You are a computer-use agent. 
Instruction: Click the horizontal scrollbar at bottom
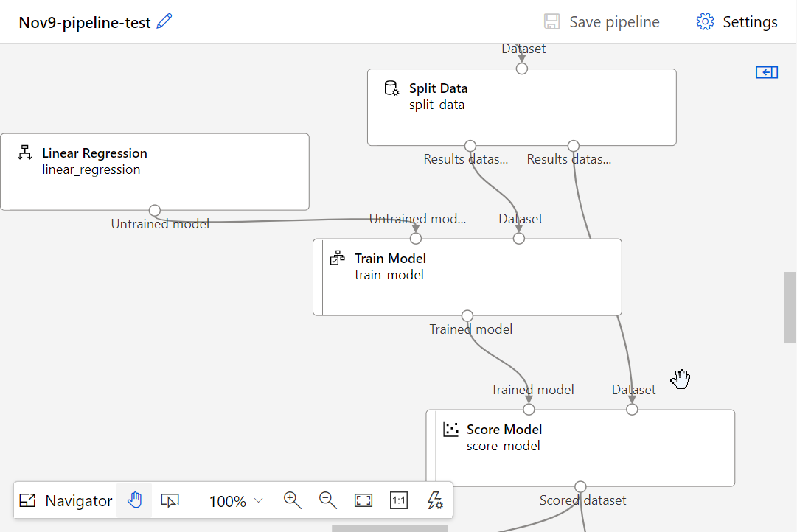(389, 528)
